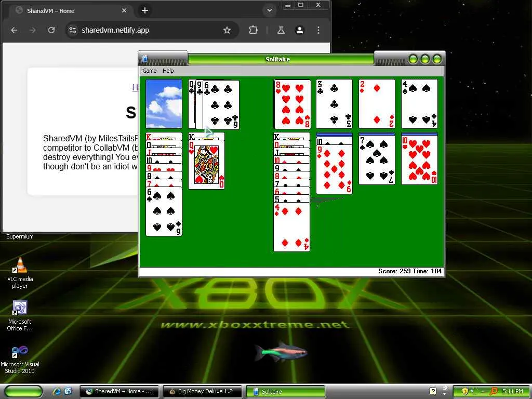Go back in the browser
The width and height of the screenshot is (532, 399).
point(14,30)
